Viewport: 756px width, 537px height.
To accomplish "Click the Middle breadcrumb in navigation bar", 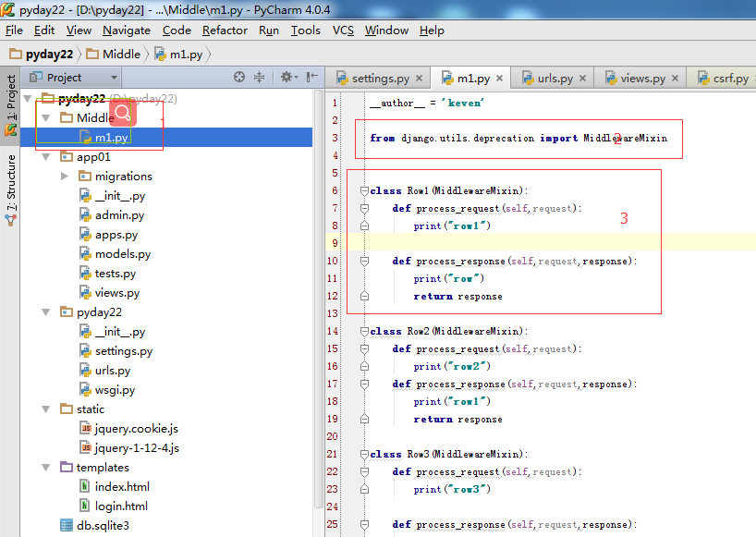I will pyautogui.click(x=121, y=54).
